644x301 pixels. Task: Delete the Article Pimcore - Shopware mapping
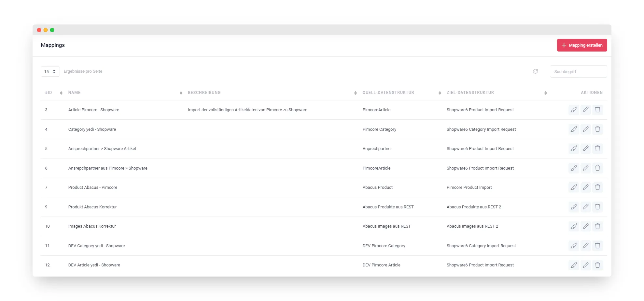point(597,110)
